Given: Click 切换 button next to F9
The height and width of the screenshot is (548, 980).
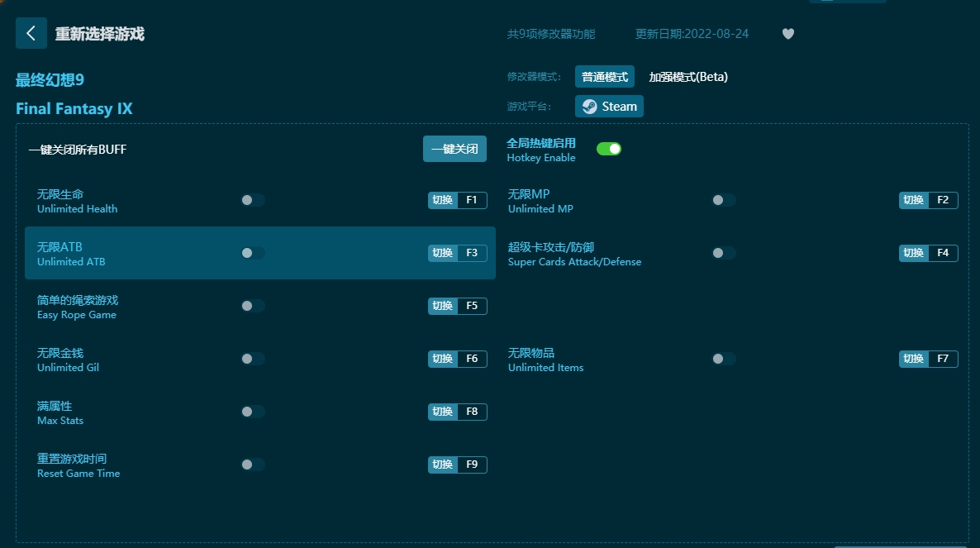Looking at the screenshot, I should [x=443, y=465].
